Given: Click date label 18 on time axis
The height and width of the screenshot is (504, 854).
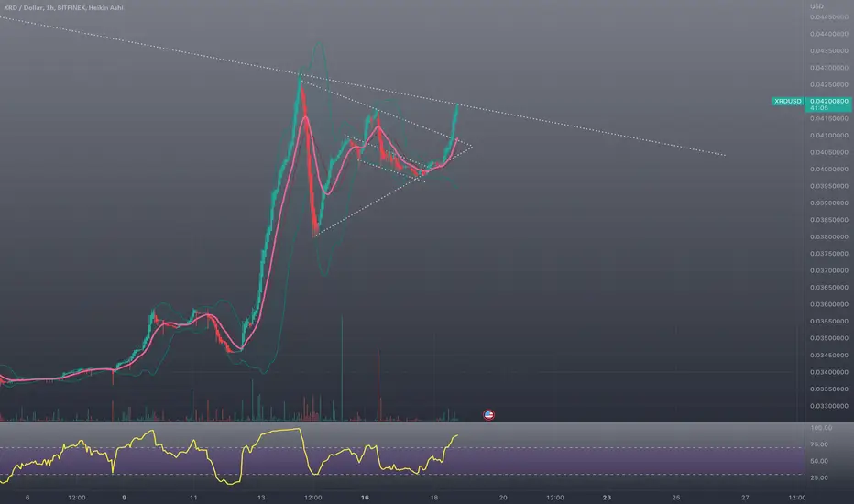Looking at the screenshot, I should coord(434,498).
